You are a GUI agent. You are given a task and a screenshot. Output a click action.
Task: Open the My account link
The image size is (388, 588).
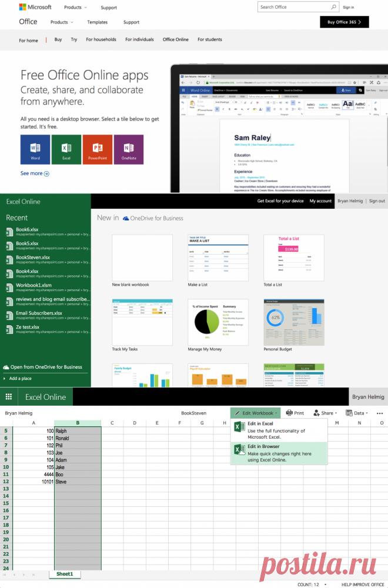point(320,201)
